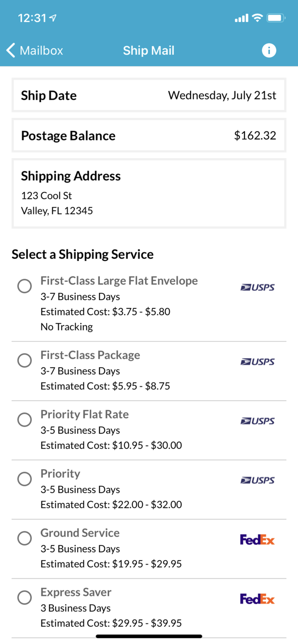Viewport: 298px width, 644px height.
Task: Select Express Saver radio button
Action: click(25, 597)
